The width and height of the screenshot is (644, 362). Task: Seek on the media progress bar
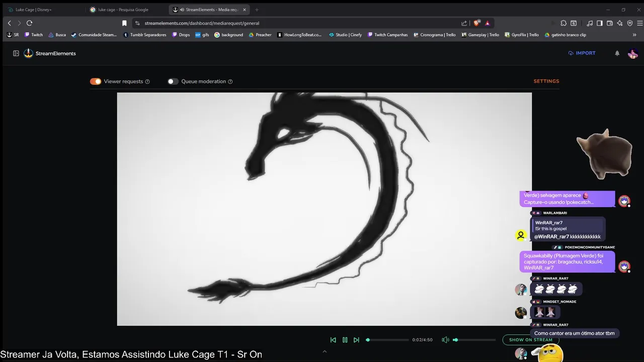387,340
